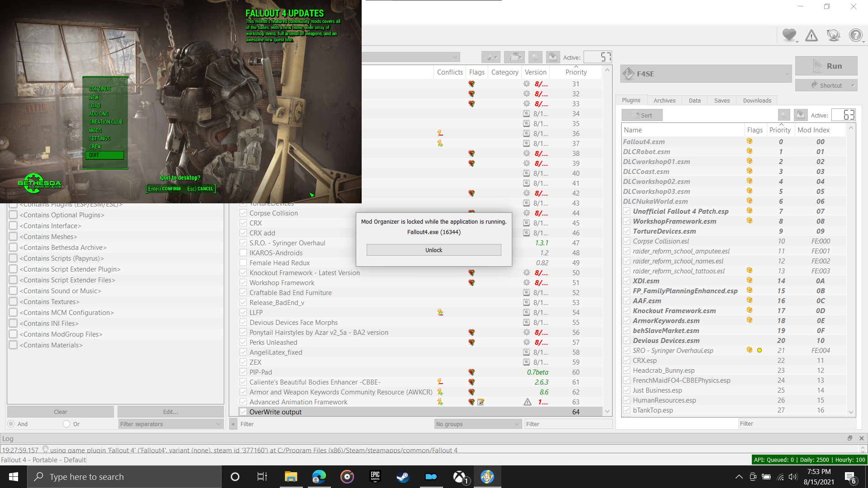Viewport: 868px width, 488px height.
Task: Click the Vault Boy Mod Organizer taskbar icon
Action: [487, 477]
